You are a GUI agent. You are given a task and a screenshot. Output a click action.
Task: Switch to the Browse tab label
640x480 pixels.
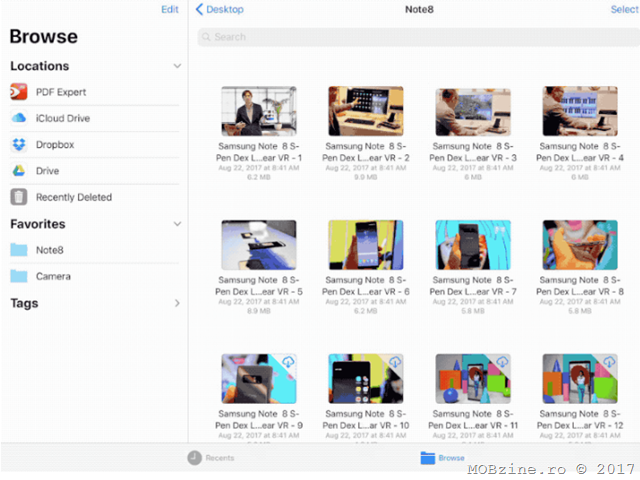pos(451,458)
